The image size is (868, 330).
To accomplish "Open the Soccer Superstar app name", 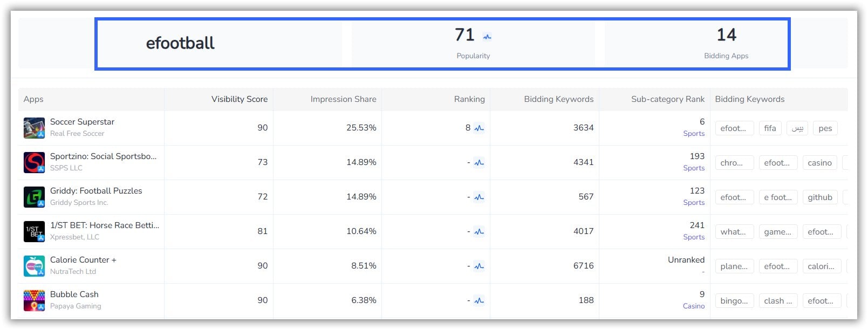I will coord(82,122).
